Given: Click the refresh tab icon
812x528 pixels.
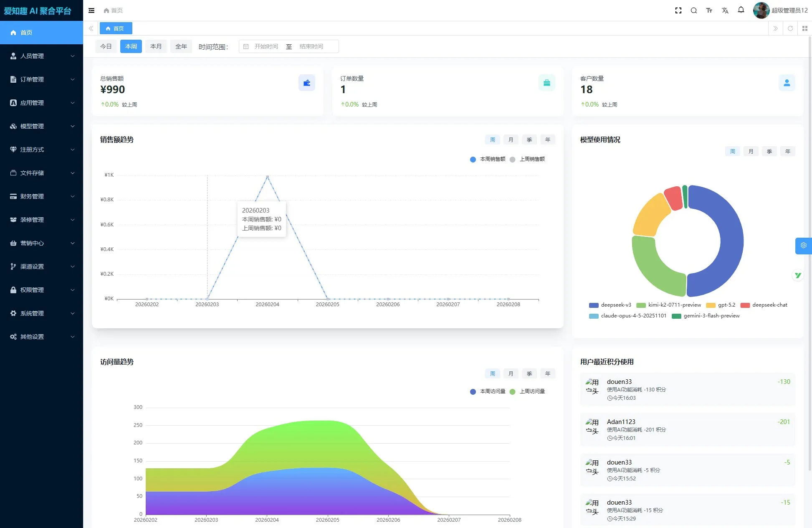Looking at the screenshot, I should [790, 28].
